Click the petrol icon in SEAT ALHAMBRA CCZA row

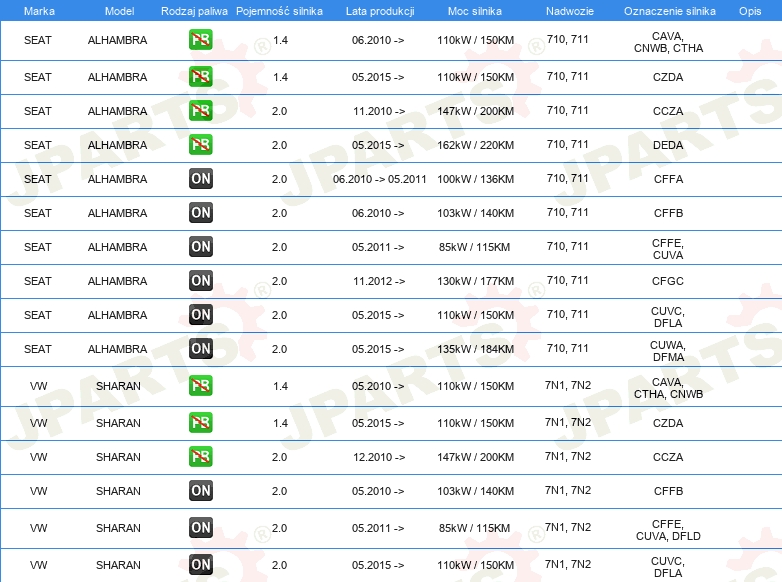click(201, 111)
